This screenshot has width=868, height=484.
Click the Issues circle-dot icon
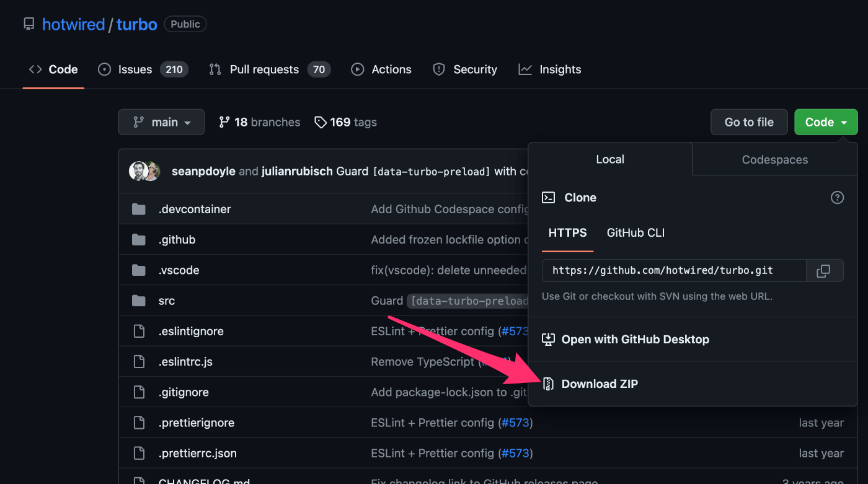(x=105, y=69)
